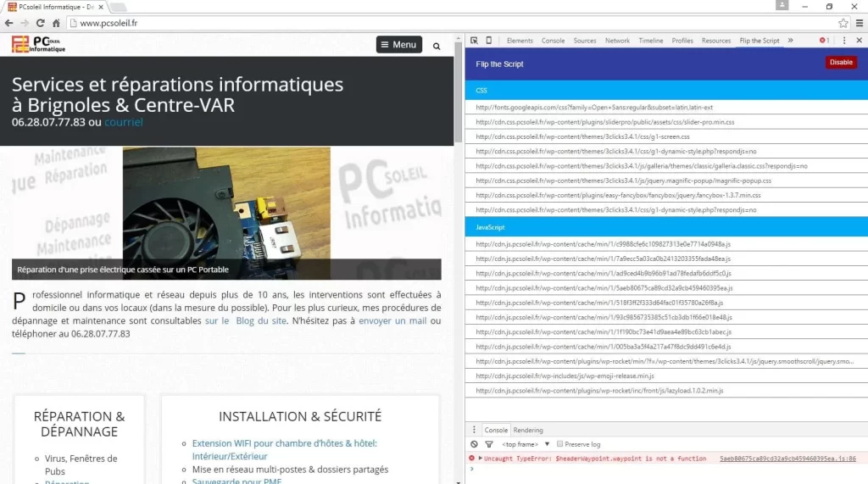Click the courriel link
The image size is (868, 484).
coord(124,122)
